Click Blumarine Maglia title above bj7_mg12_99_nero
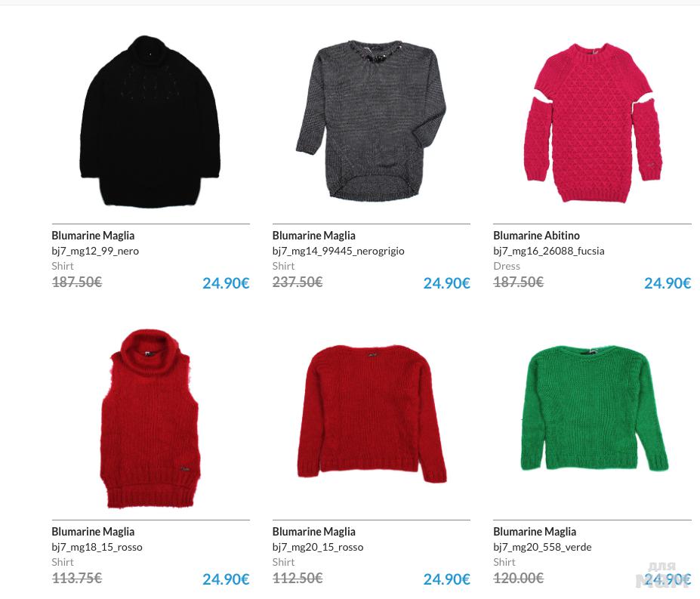700x599 pixels. (x=93, y=236)
